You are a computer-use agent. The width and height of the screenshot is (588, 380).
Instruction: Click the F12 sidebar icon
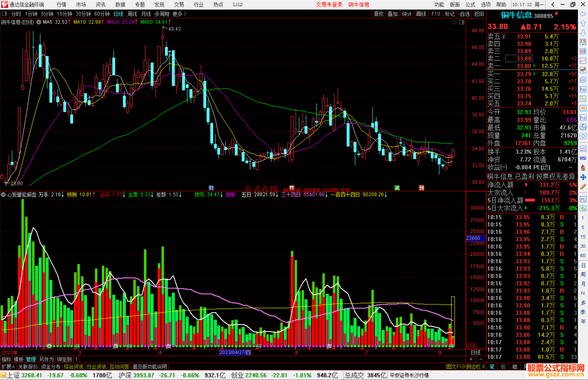point(583,118)
